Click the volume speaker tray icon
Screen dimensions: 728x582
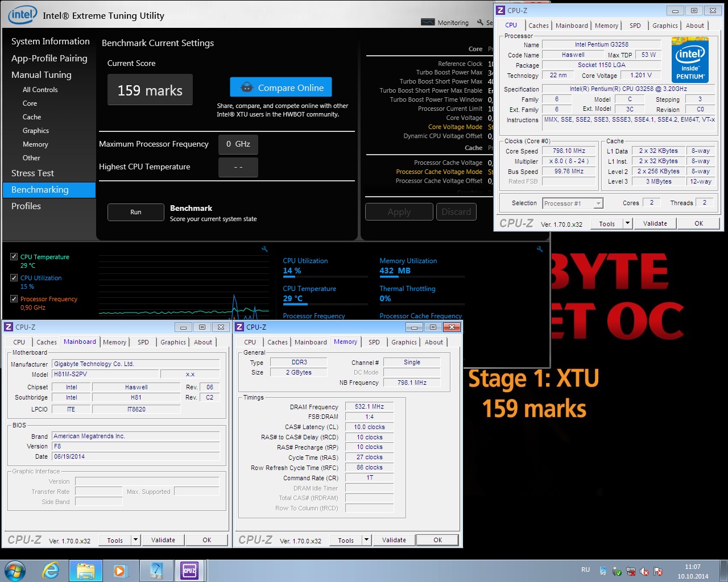pyautogui.click(x=644, y=571)
